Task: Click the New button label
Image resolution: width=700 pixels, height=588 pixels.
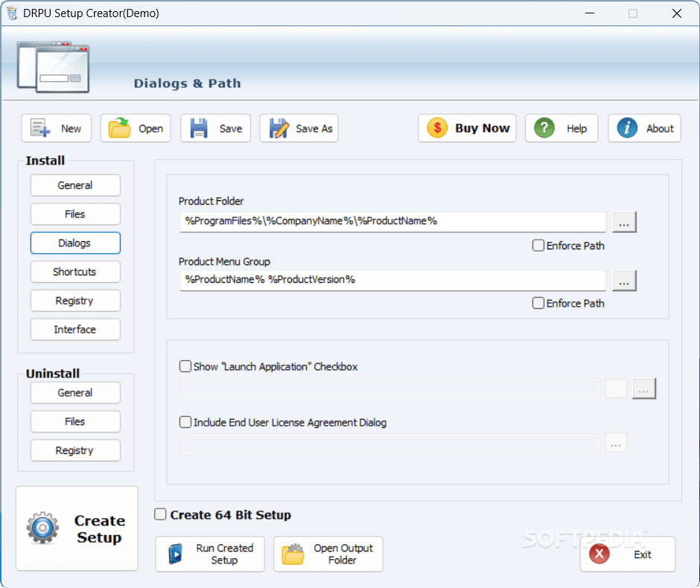Action: click(x=71, y=129)
